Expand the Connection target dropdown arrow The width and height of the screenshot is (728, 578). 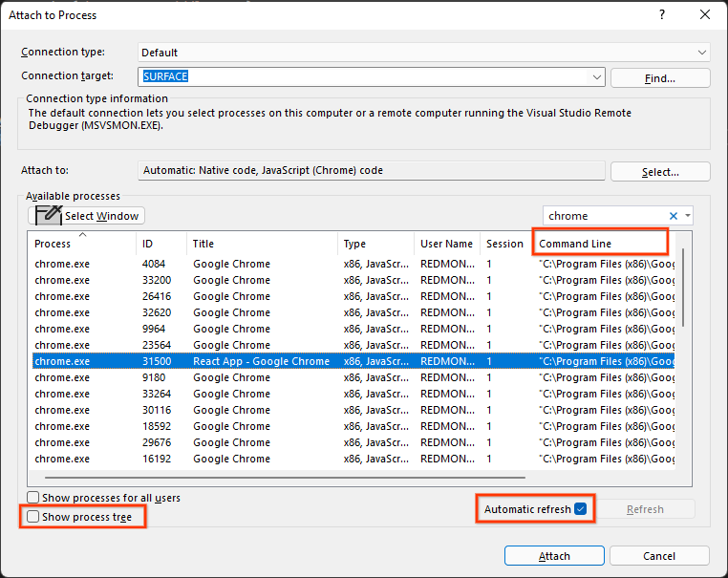(597, 77)
